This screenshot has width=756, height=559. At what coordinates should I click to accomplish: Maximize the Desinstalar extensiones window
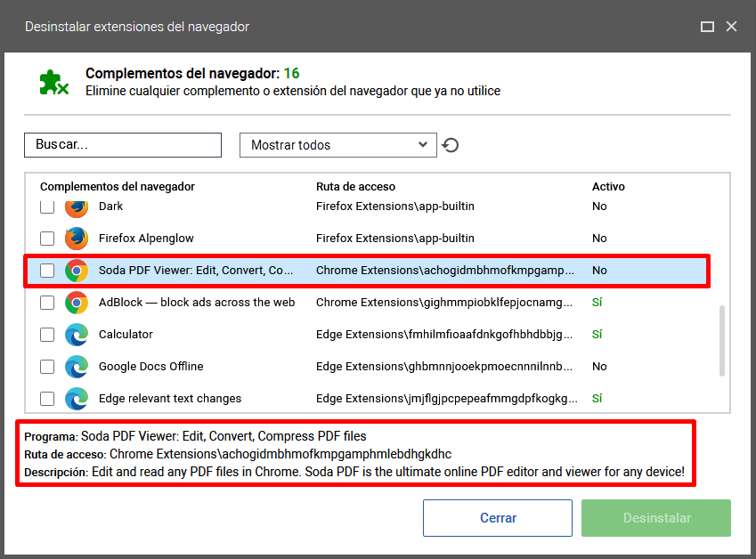pyautogui.click(x=707, y=27)
